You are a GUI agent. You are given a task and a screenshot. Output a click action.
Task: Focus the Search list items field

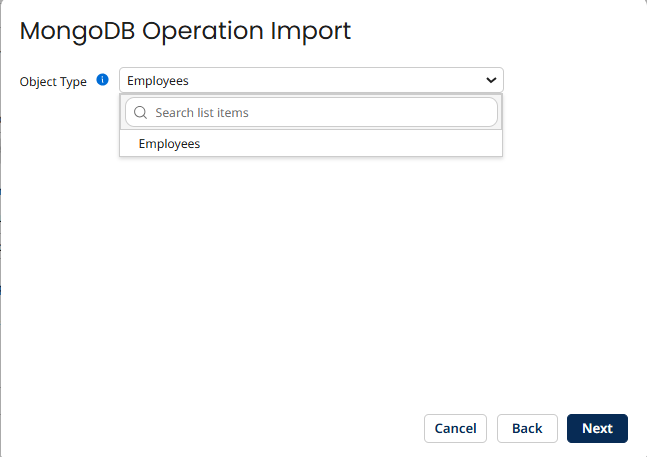coord(320,113)
